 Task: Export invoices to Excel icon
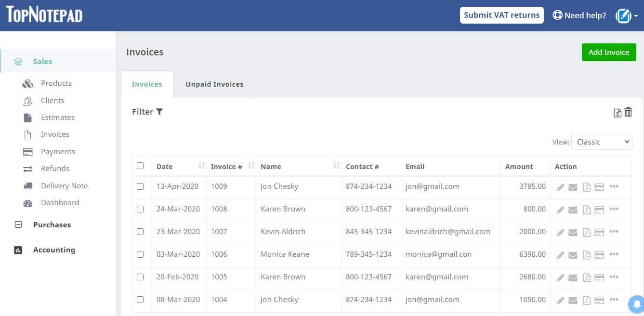[x=617, y=113]
